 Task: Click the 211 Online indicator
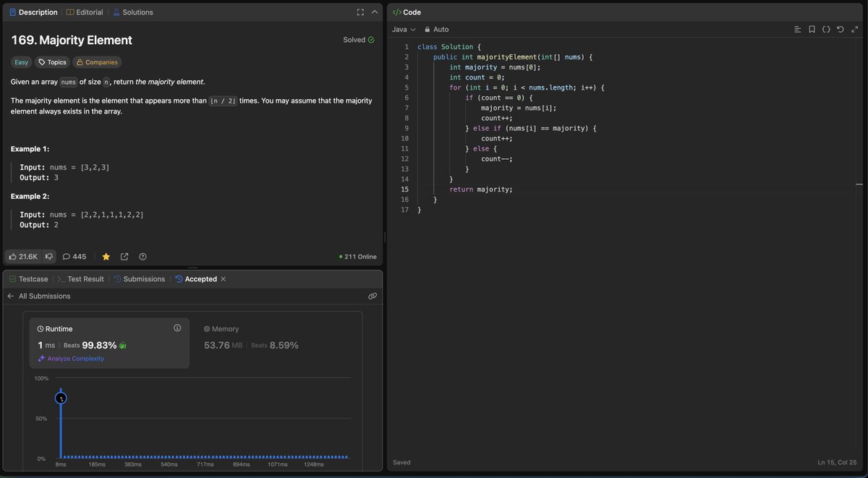pyautogui.click(x=357, y=257)
